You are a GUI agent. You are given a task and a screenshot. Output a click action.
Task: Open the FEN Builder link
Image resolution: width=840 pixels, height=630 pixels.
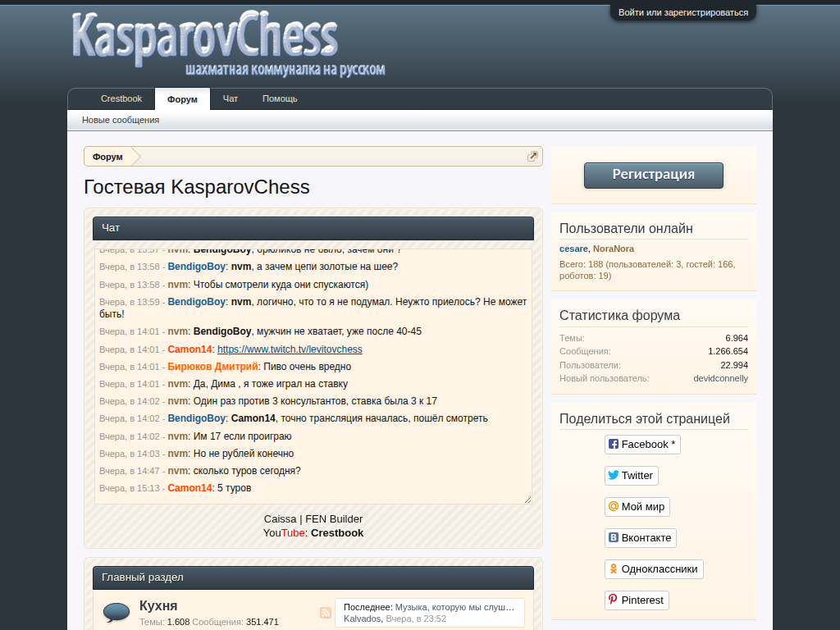(334, 518)
